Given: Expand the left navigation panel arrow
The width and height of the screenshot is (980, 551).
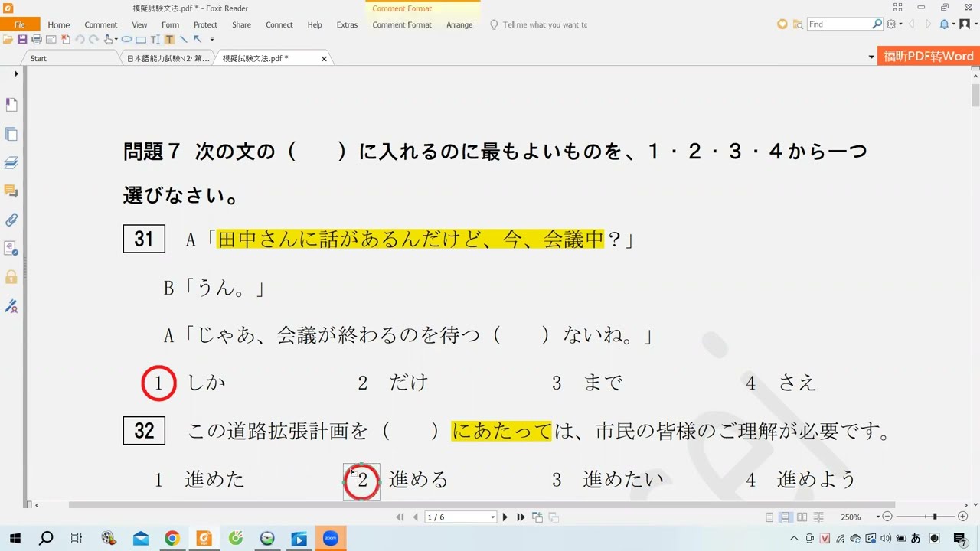Looking at the screenshot, I should [x=16, y=73].
